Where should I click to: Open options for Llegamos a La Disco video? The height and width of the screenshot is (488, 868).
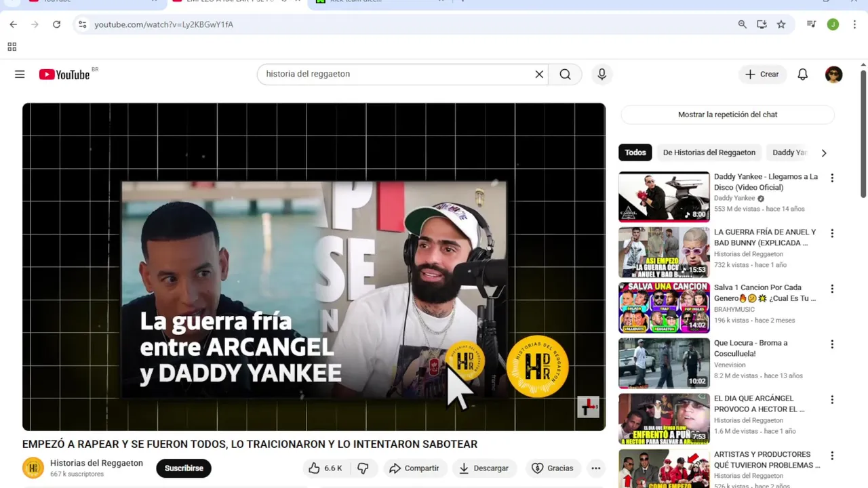[832, 178]
